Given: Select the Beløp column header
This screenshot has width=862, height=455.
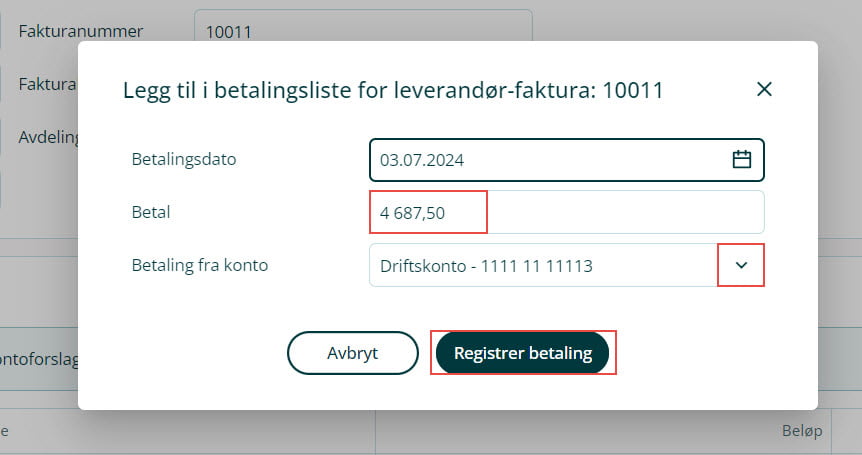Looking at the screenshot, I should [x=802, y=431].
